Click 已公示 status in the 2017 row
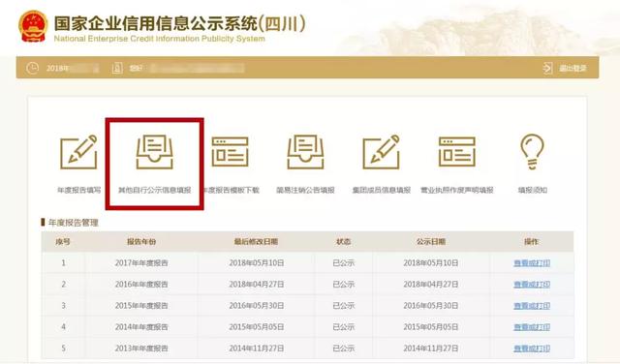Image resolution: width=620 pixels, height=364 pixels. [x=343, y=263]
